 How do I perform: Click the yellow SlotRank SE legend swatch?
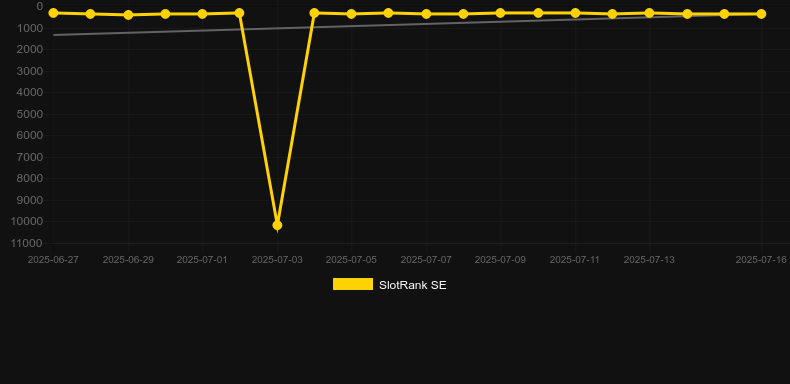353,284
